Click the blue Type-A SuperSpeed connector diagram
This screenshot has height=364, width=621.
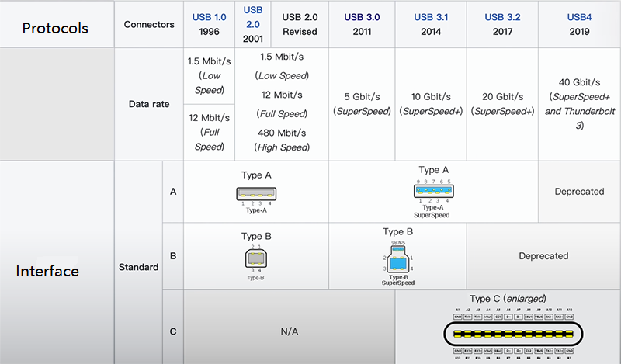[434, 190]
